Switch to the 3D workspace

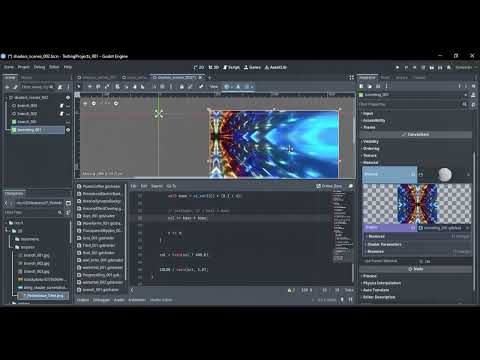[x=213, y=67]
